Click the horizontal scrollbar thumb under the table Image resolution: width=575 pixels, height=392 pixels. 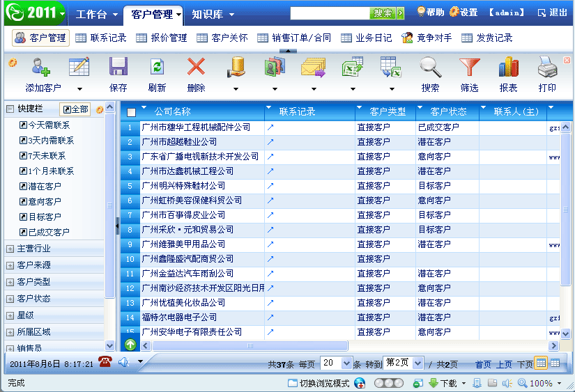click(250, 345)
